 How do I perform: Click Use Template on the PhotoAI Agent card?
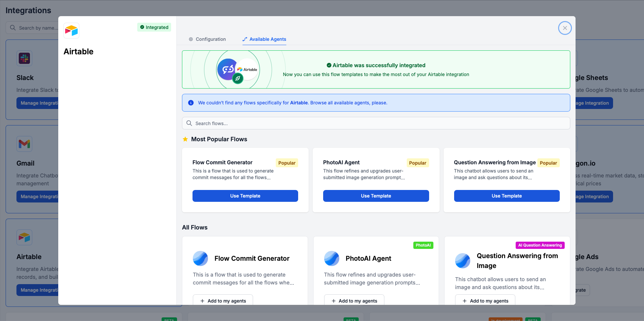(376, 196)
